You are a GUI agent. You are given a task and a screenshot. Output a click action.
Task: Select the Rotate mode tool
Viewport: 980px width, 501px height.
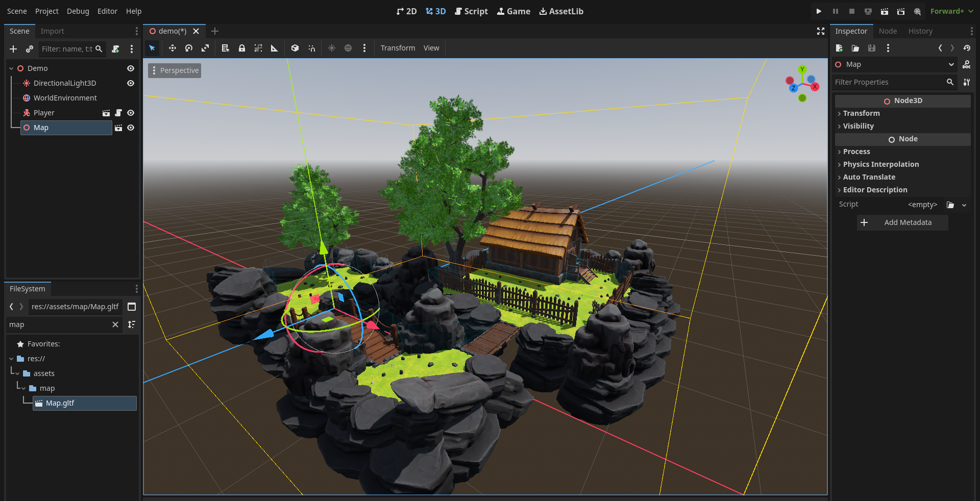189,48
